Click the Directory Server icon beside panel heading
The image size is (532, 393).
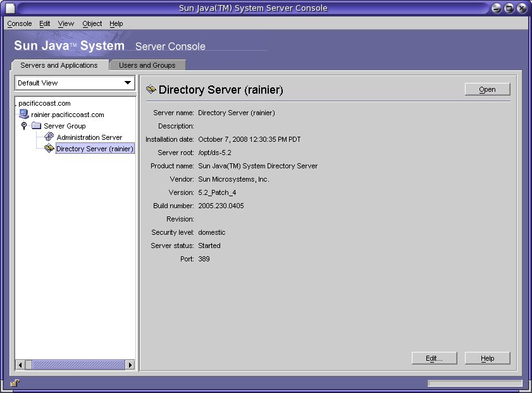point(151,89)
